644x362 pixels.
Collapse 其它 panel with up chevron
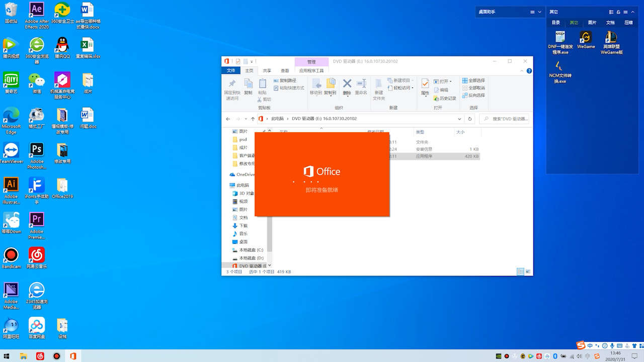point(633,12)
